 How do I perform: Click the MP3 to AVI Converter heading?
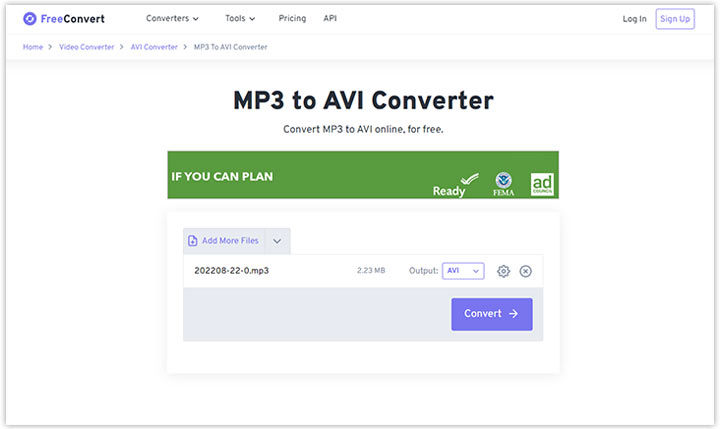coord(363,100)
